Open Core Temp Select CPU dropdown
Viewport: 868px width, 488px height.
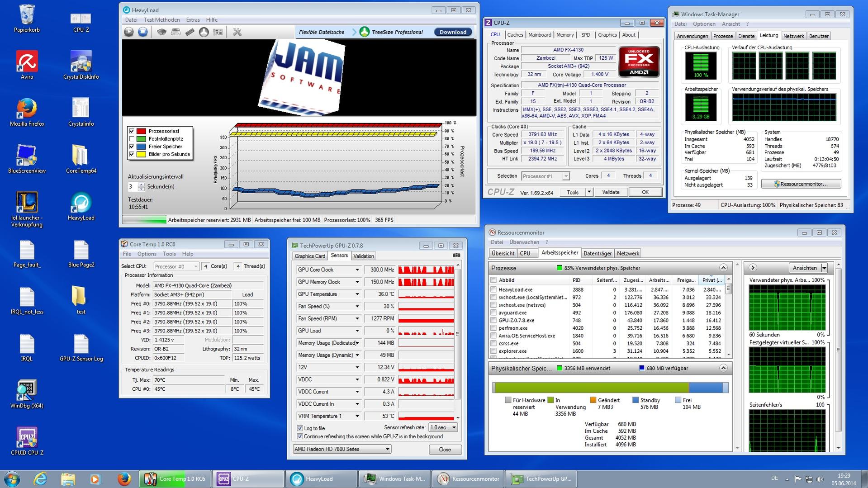(176, 266)
